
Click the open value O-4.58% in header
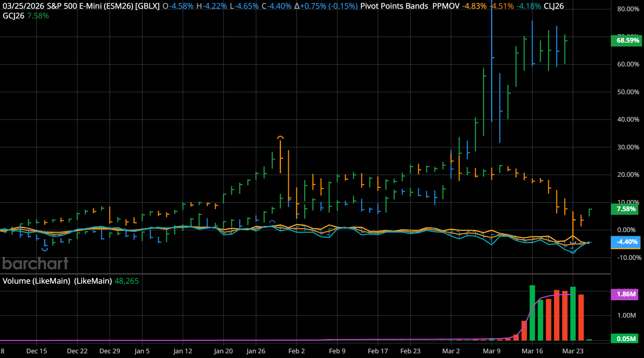point(178,6)
